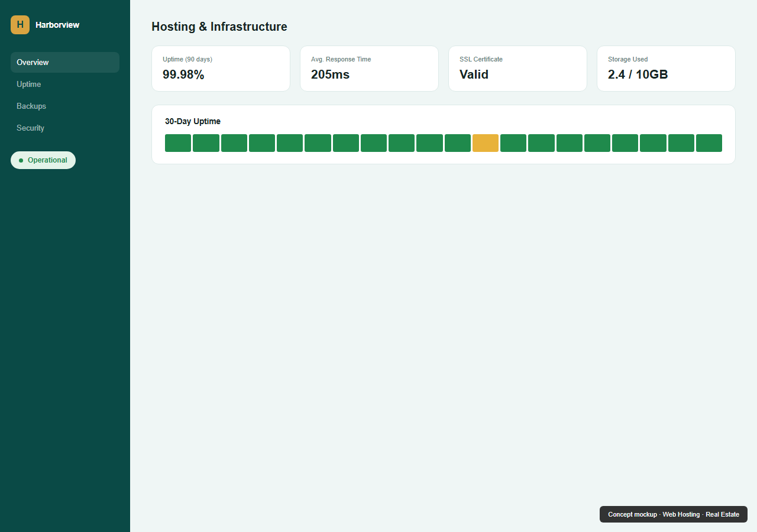Open the Uptime sidebar section
The image size is (757, 532).
point(65,84)
